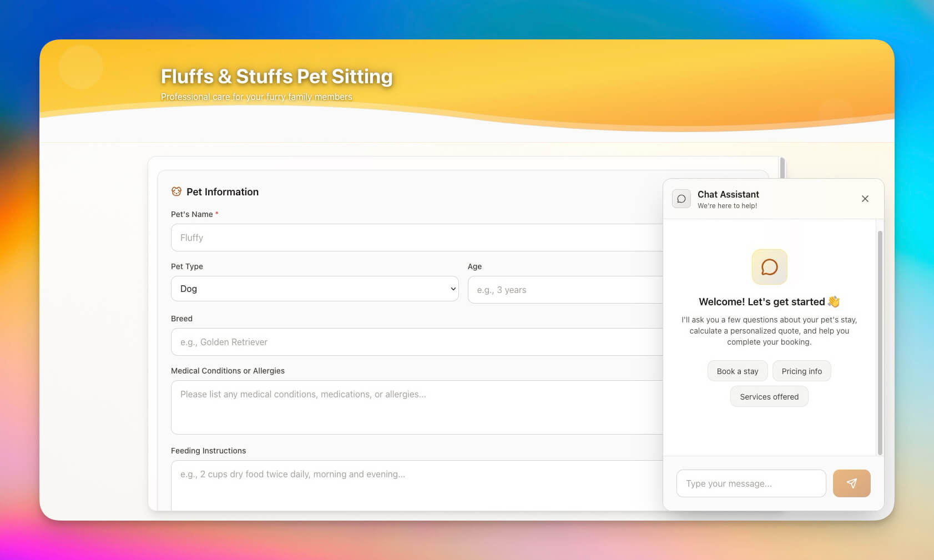Select the Pricing info quick reply

pos(801,371)
